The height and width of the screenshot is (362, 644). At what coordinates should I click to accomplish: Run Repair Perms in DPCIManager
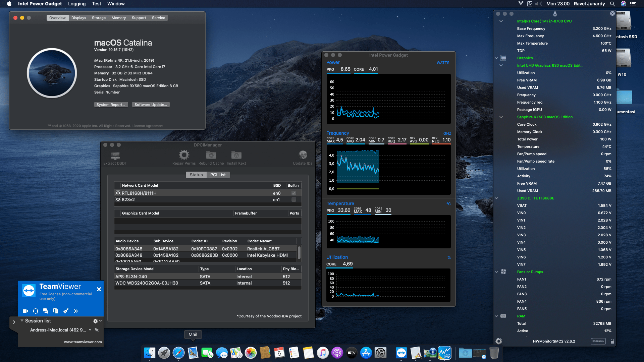pyautogui.click(x=183, y=156)
